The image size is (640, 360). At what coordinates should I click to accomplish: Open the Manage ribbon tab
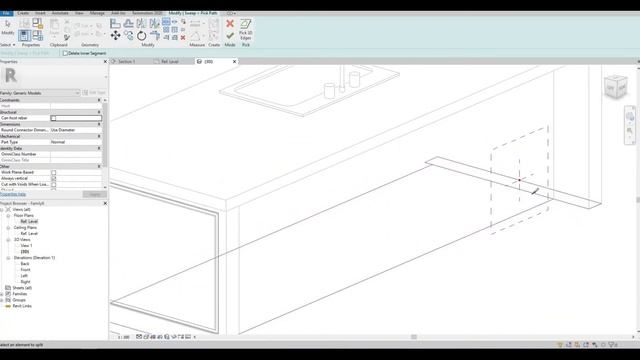click(x=97, y=13)
